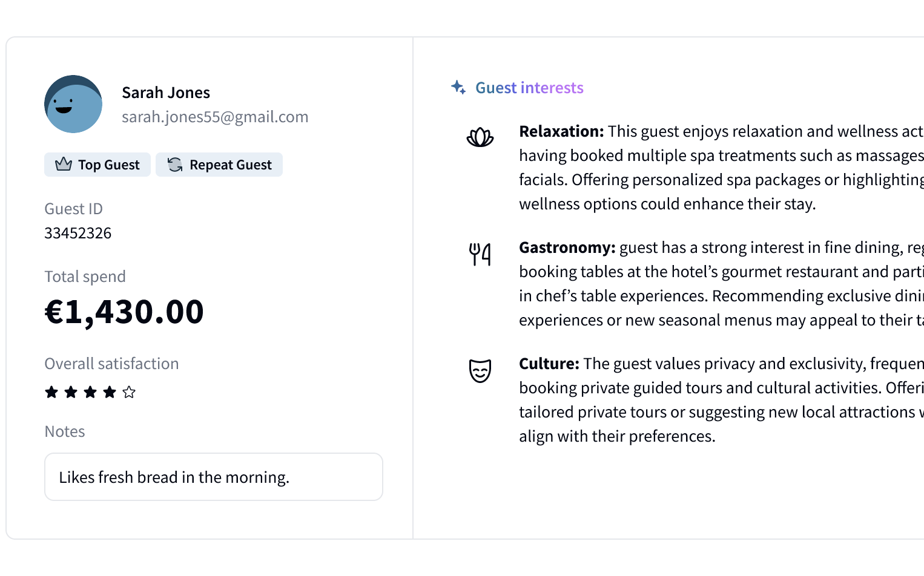Click the sarah.jones55@gmail.com email address
This screenshot has width=924, height=576.
215,117
